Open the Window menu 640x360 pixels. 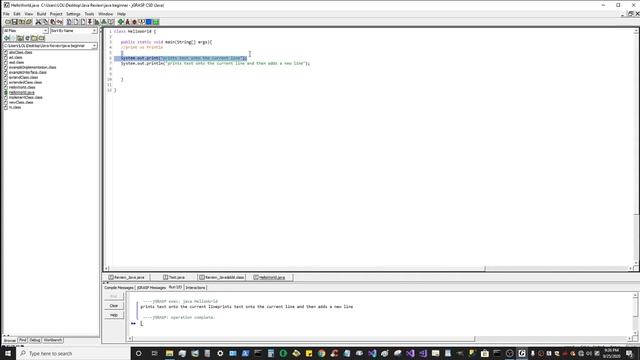105,14
